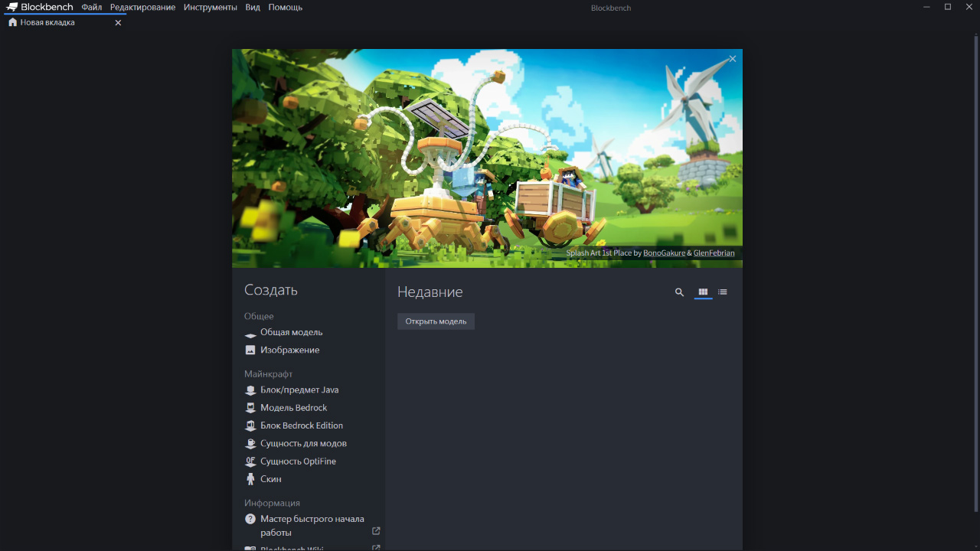
Task: Open the Редактирование menu
Action: tap(142, 7)
